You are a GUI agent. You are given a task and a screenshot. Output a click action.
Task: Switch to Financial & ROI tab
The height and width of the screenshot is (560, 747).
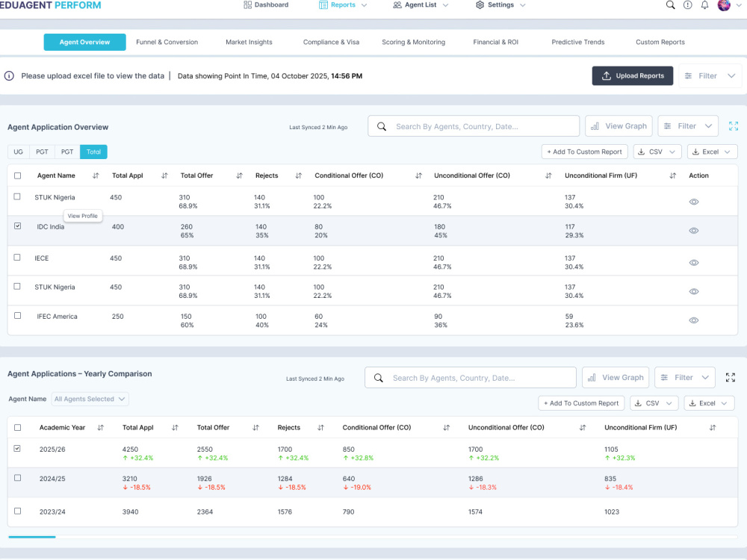495,43
